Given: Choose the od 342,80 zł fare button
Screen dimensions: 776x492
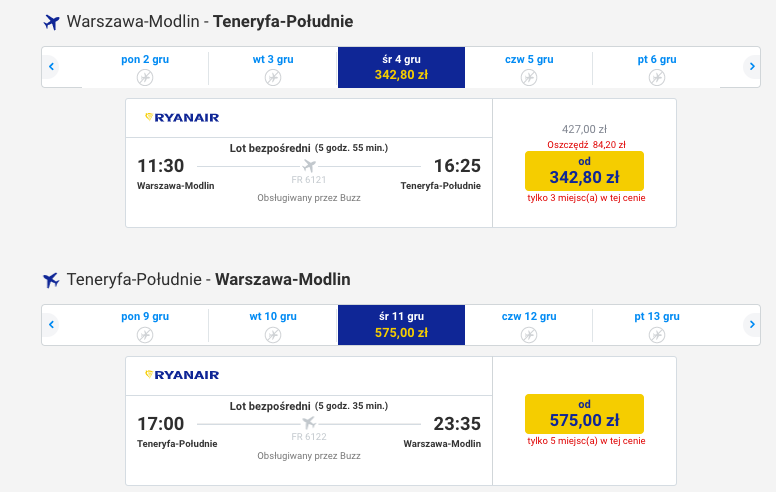Looking at the screenshot, I should point(584,171).
